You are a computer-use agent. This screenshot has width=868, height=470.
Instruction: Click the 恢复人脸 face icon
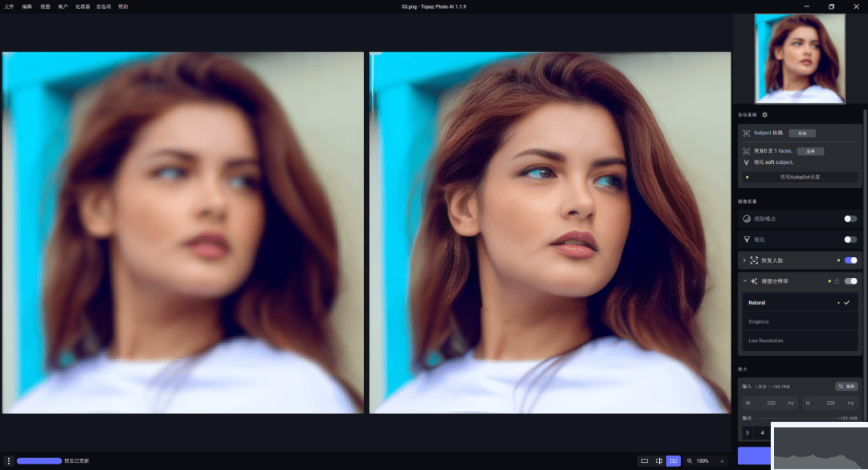coord(754,260)
